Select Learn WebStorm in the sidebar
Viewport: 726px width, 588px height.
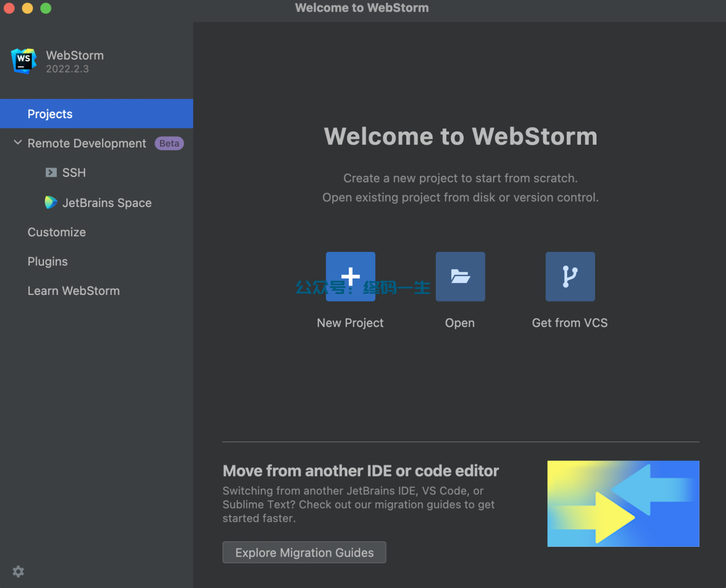[73, 290]
